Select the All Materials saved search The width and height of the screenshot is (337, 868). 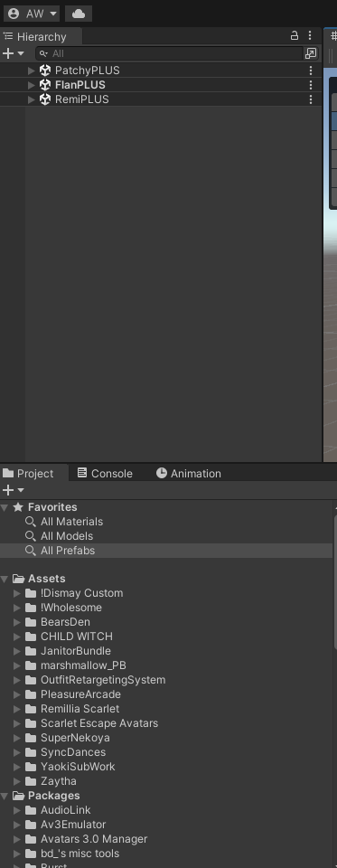point(71,522)
